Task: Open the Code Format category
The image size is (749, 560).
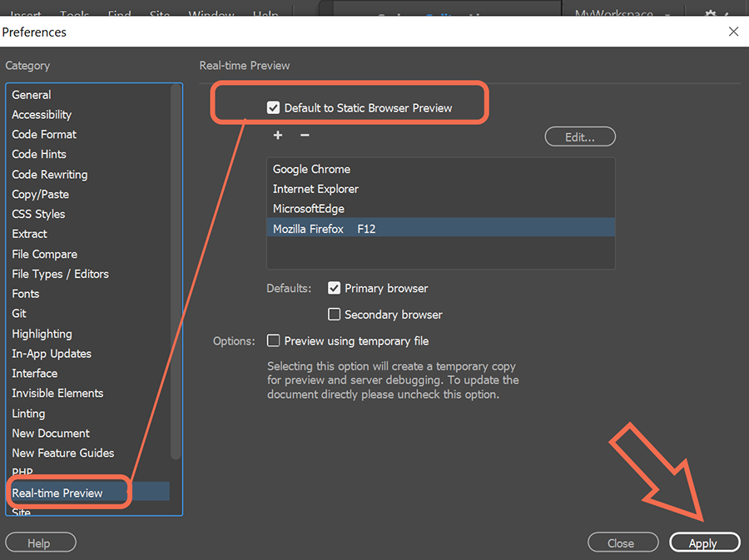Action: (x=44, y=134)
